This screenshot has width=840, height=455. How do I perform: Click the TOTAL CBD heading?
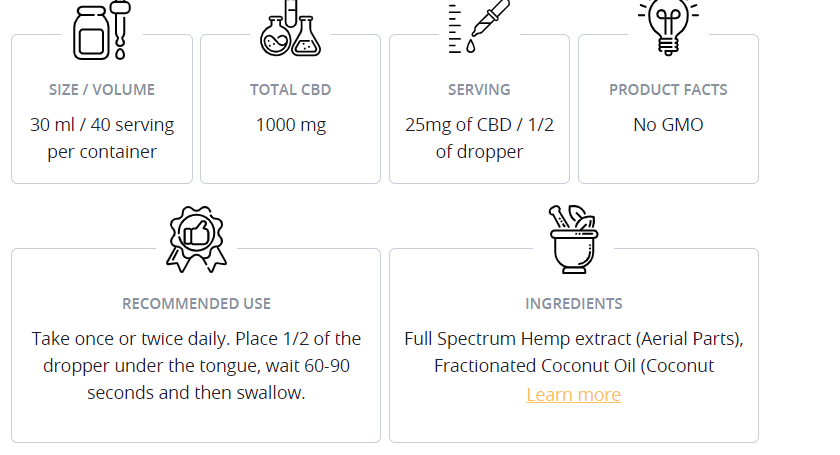(290, 90)
